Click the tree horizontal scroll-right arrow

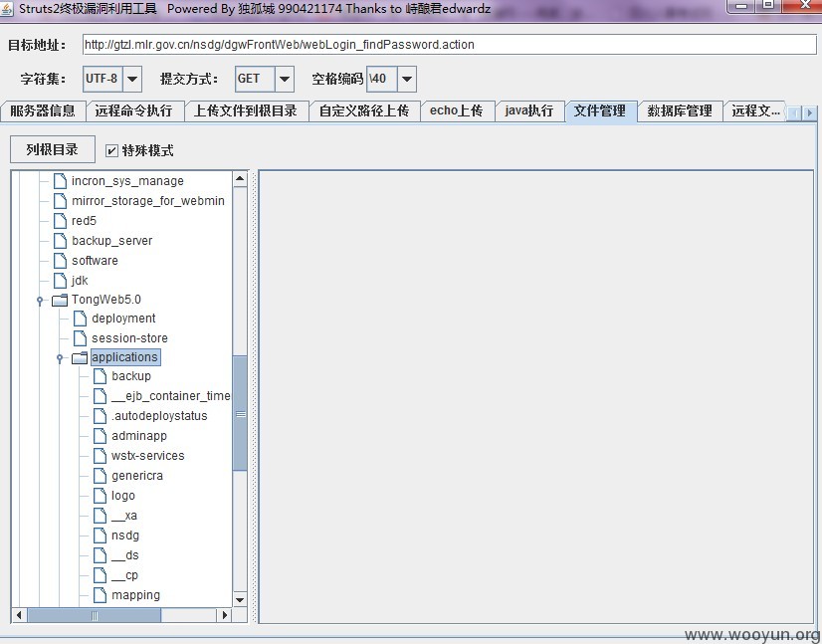coord(225,615)
